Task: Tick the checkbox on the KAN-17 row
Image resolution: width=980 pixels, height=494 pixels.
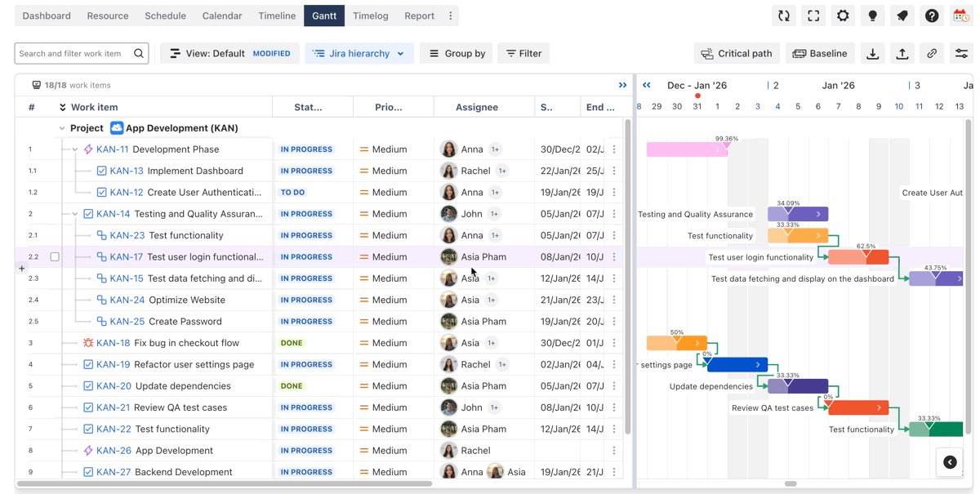Action: tap(55, 257)
